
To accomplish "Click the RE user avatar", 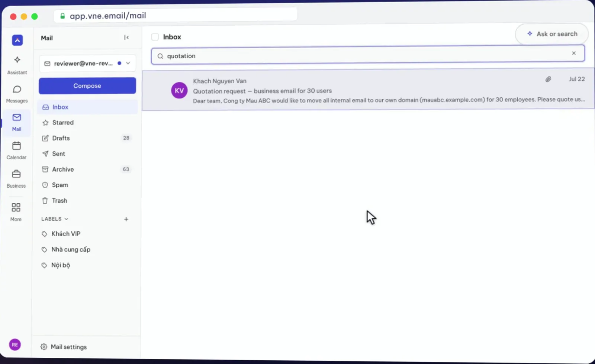I will coord(15,345).
